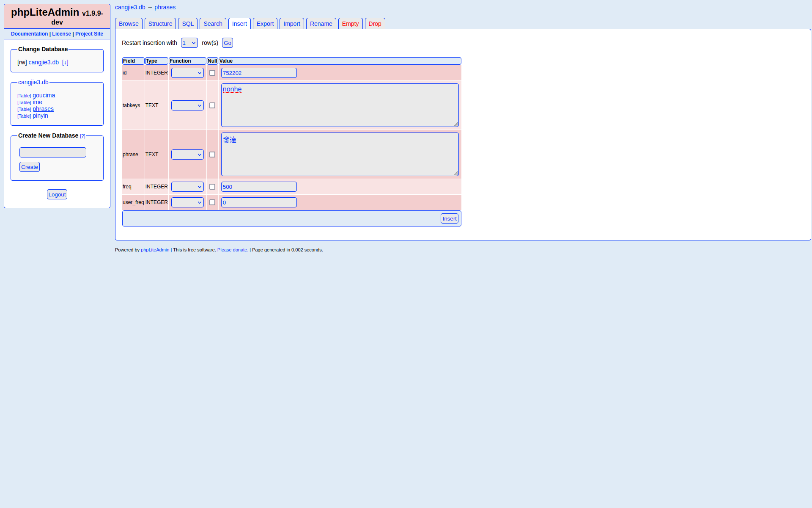Click the new database name input field
The height and width of the screenshot is (508, 812).
pos(53,152)
